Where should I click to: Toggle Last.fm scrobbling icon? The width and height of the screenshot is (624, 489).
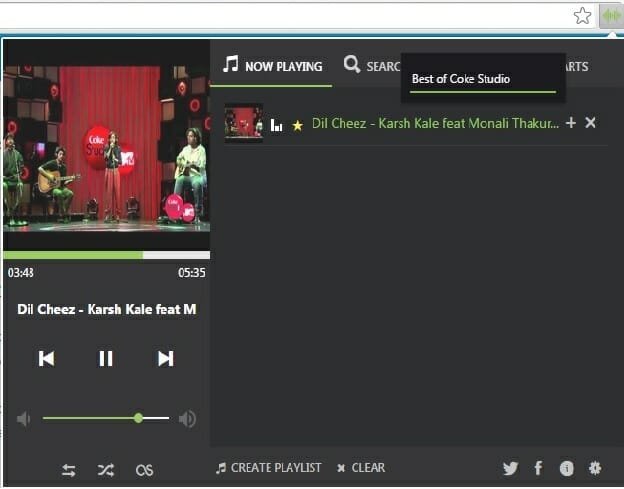[x=144, y=470]
